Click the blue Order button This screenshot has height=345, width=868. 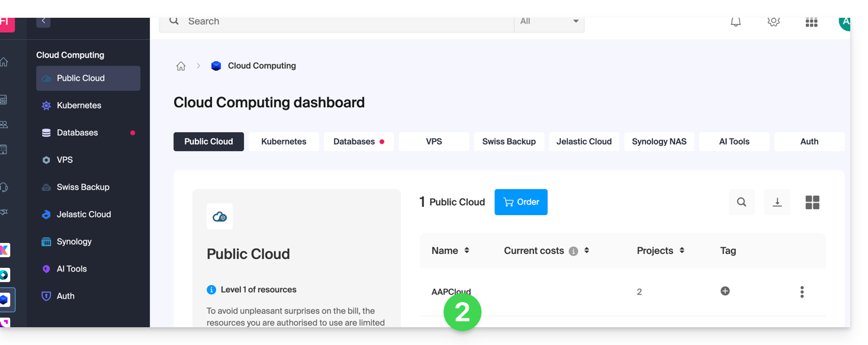[521, 202]
